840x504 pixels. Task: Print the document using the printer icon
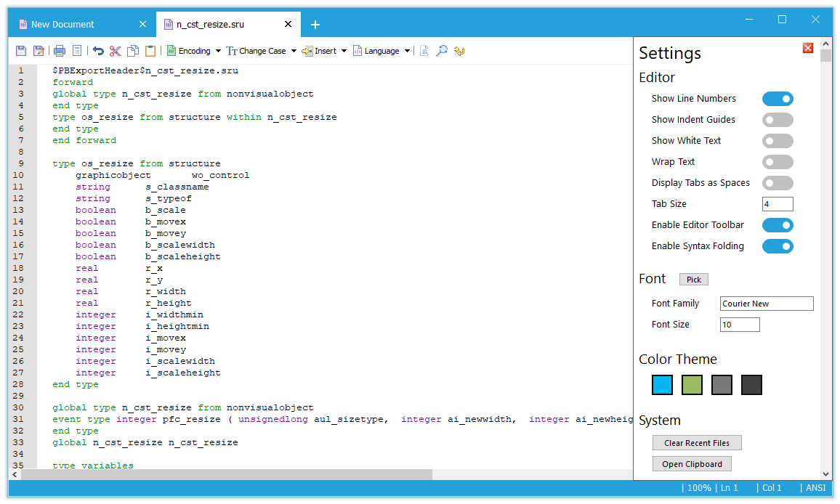click(x=60, y=51)
